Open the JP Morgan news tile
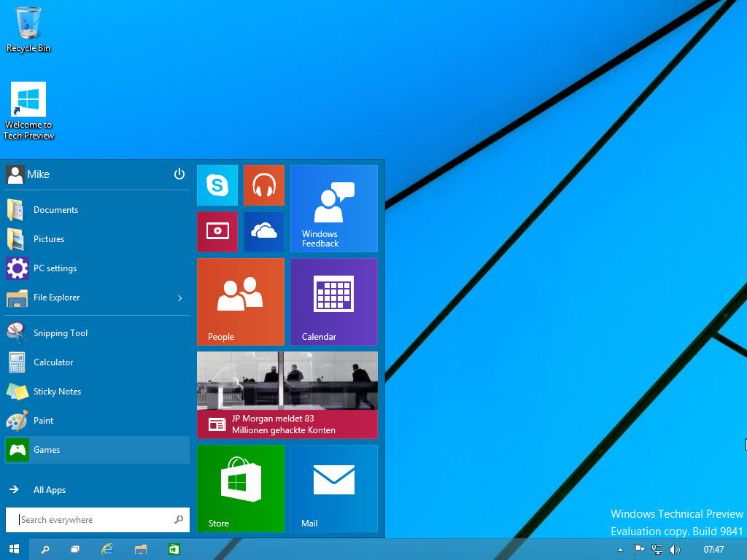 click(x=287, y=394)
